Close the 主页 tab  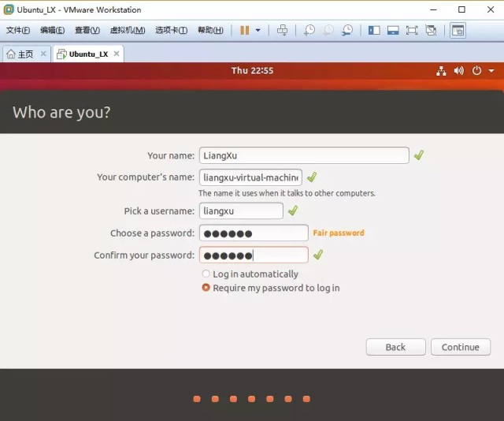click(43, 54)
